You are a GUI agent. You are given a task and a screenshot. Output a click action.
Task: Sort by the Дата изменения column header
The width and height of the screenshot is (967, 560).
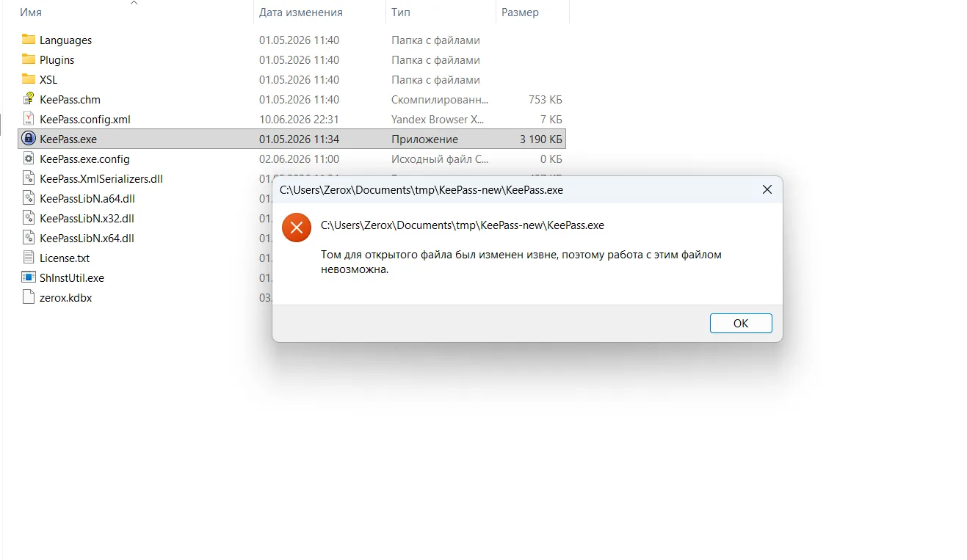coord(301,12)
